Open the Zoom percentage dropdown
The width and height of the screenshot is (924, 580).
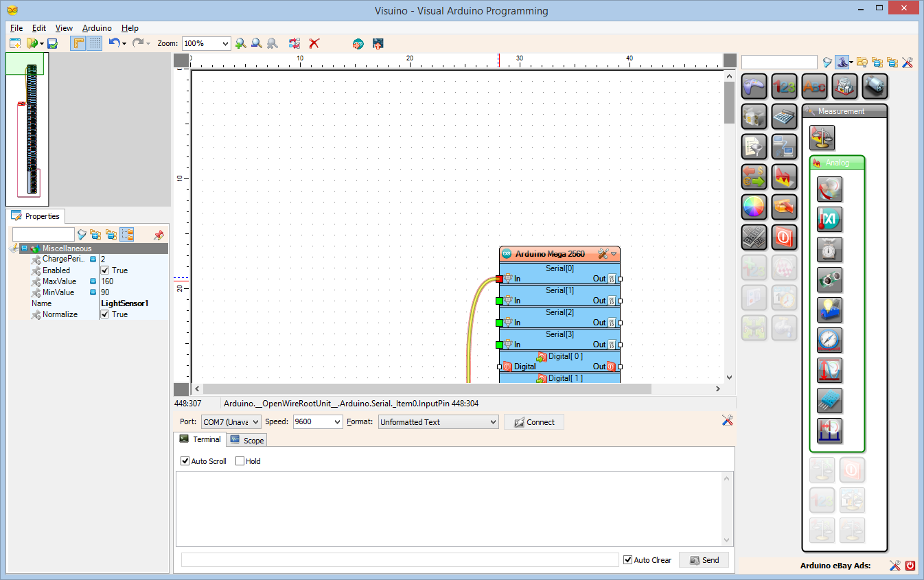pyautogui.click(x=224, y=43)
